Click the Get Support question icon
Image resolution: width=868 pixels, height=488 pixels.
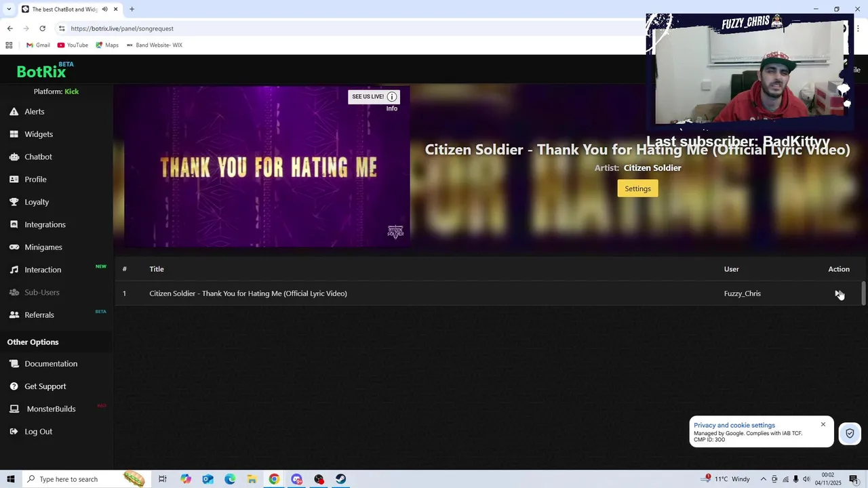pos(14,386)
